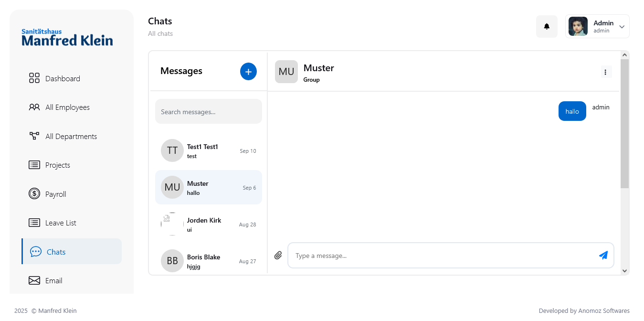644x321 pixels.
Task: Open the three-dot menu for Muster chat
Action: point(605,72)
